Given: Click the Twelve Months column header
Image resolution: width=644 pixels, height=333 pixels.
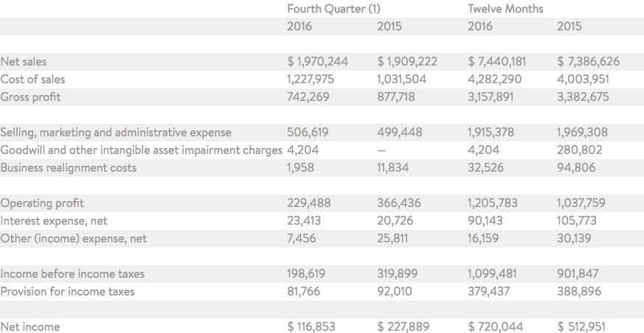Looking at the screenshot, I should point(505,9).
